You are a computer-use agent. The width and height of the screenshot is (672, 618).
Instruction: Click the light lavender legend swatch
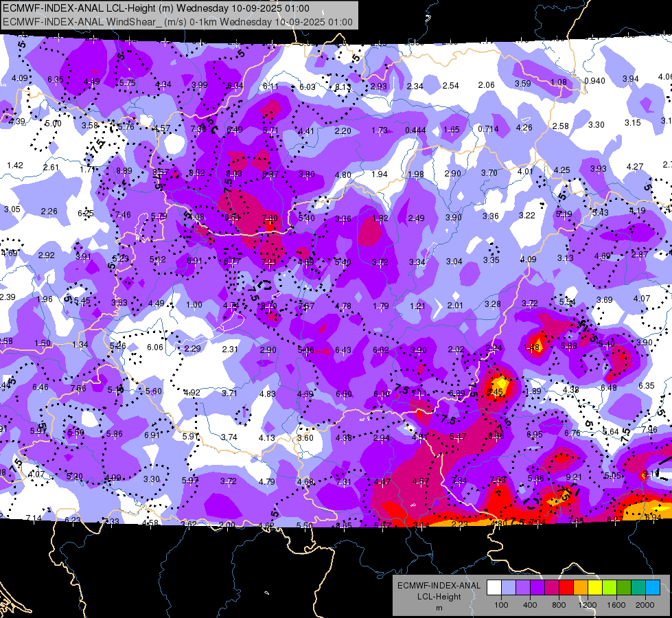(x=508, y=588)
